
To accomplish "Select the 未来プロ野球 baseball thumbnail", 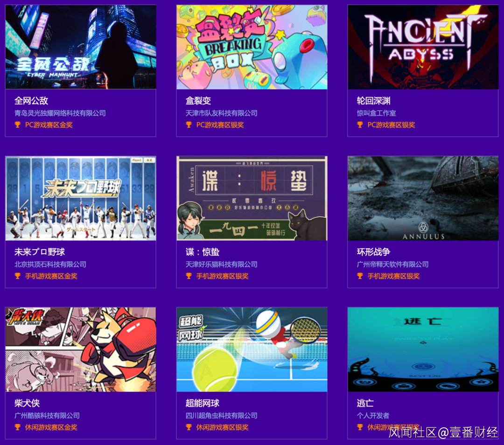I will (81, 198).
